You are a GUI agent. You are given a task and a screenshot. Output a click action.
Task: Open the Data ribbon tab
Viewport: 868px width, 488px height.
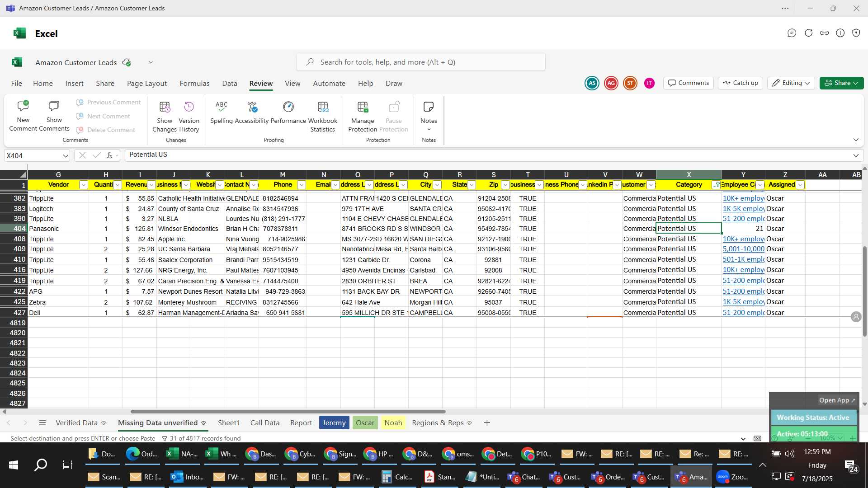[230, 84]
